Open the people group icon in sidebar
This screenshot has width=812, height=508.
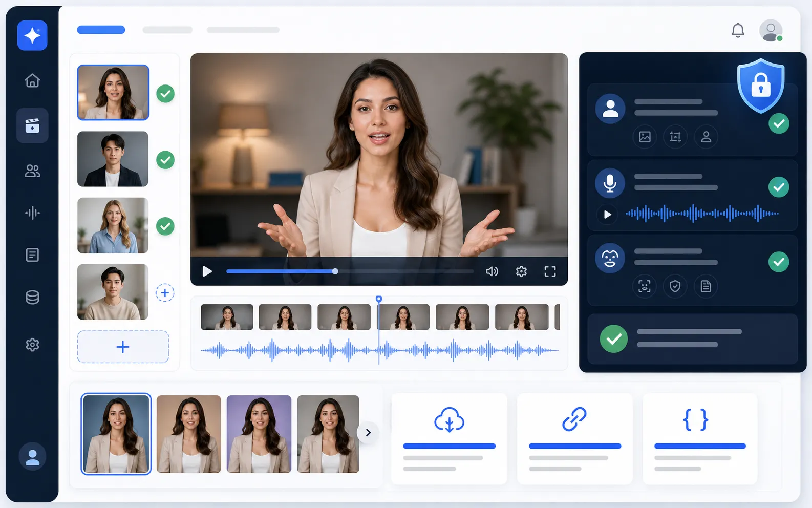pos(32,171)
